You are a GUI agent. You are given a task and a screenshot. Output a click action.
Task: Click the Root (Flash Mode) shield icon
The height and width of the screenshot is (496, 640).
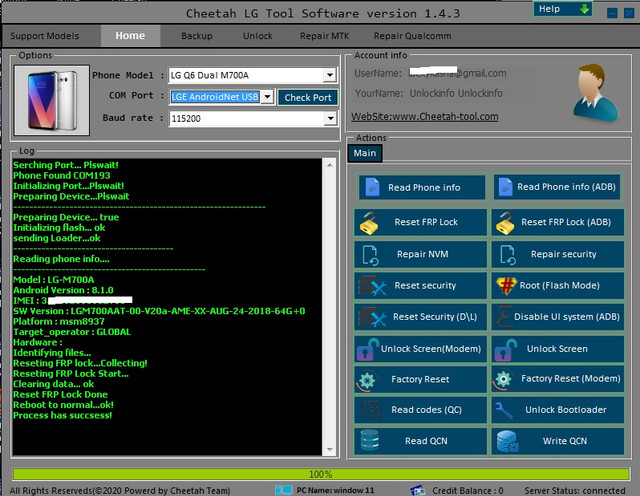506,286
